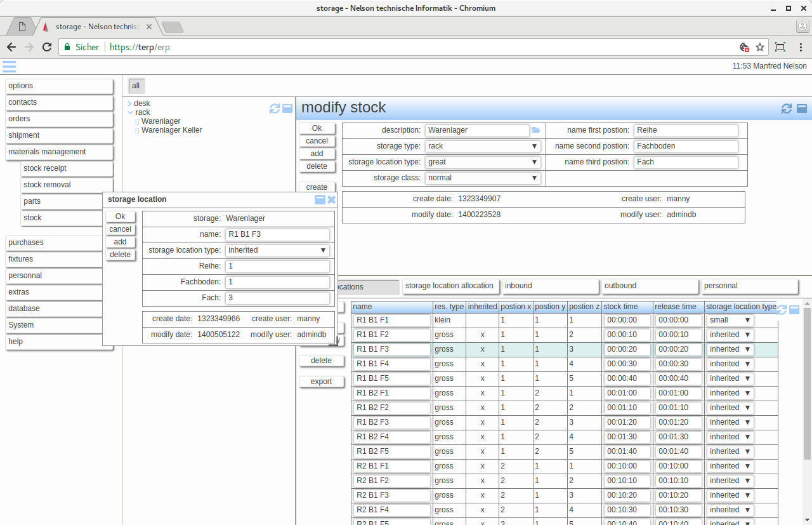812x525 pixels.
Task: Open the folder browser beside the description field
Action: [535, 130]
